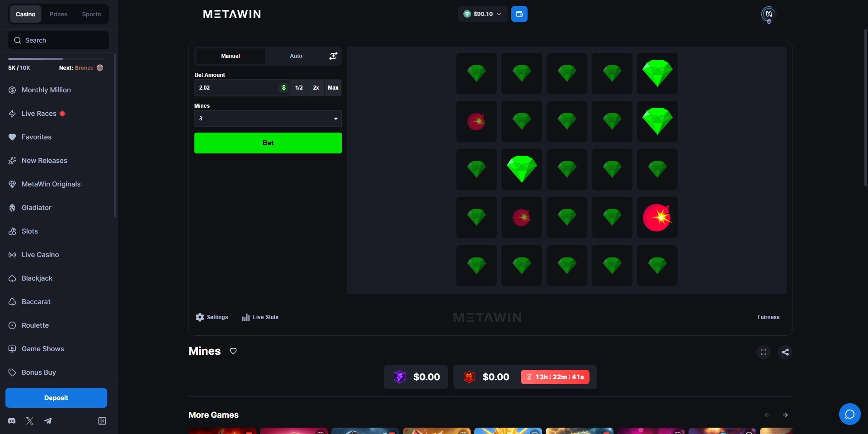The image size is (868, 434).
Task: Select the Prizes top tab
Action: point(58,14)
